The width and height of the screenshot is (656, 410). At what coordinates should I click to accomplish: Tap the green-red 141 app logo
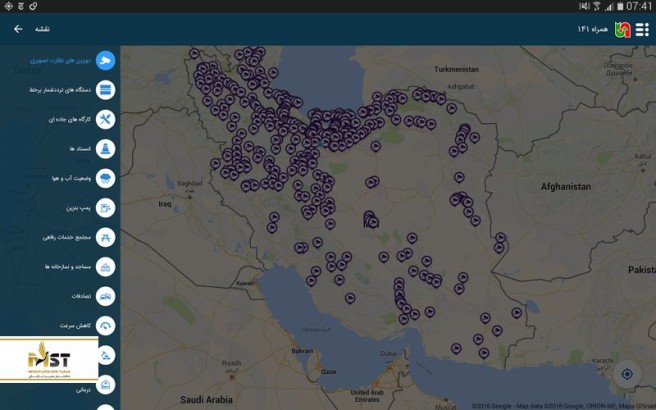623,30
